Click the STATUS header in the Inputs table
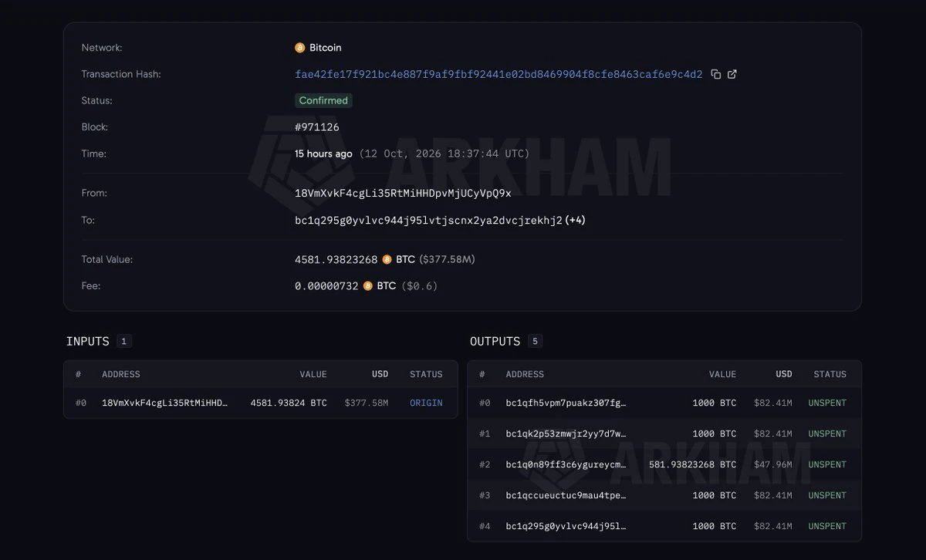Image resolution: width=926 pixels, height=560 pixels. (x=426, y=374)
